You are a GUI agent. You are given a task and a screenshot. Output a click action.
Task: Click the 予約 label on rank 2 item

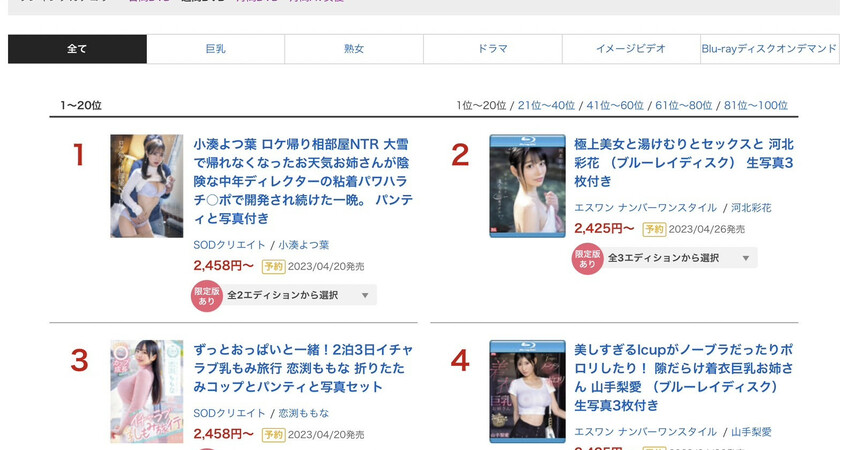654,229
